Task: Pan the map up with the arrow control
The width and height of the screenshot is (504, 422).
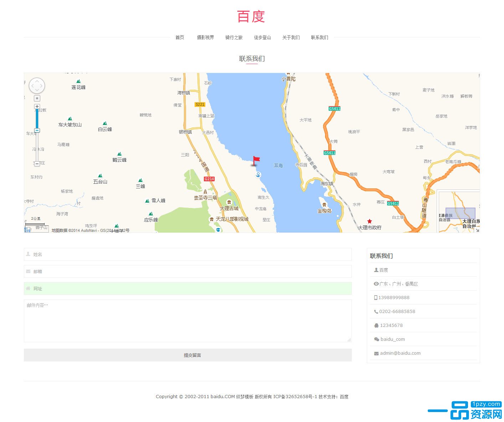Action: click(x=37, y=81)
